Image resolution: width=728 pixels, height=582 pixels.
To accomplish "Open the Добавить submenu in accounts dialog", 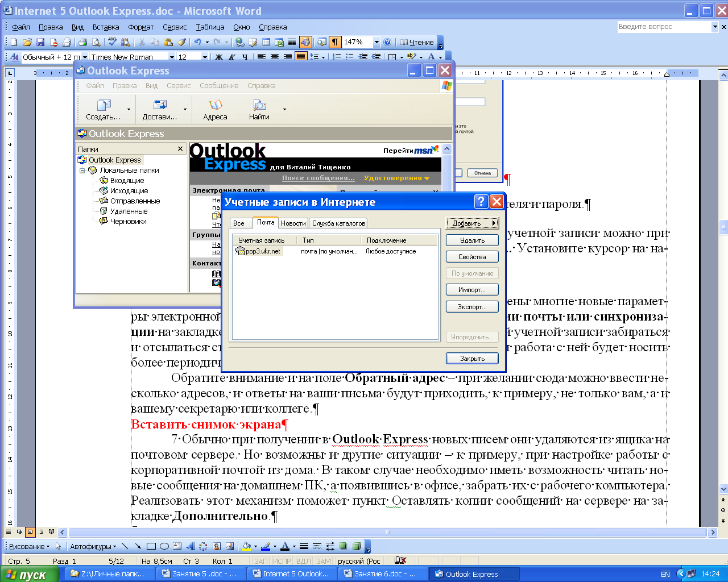I will (472, 223).
